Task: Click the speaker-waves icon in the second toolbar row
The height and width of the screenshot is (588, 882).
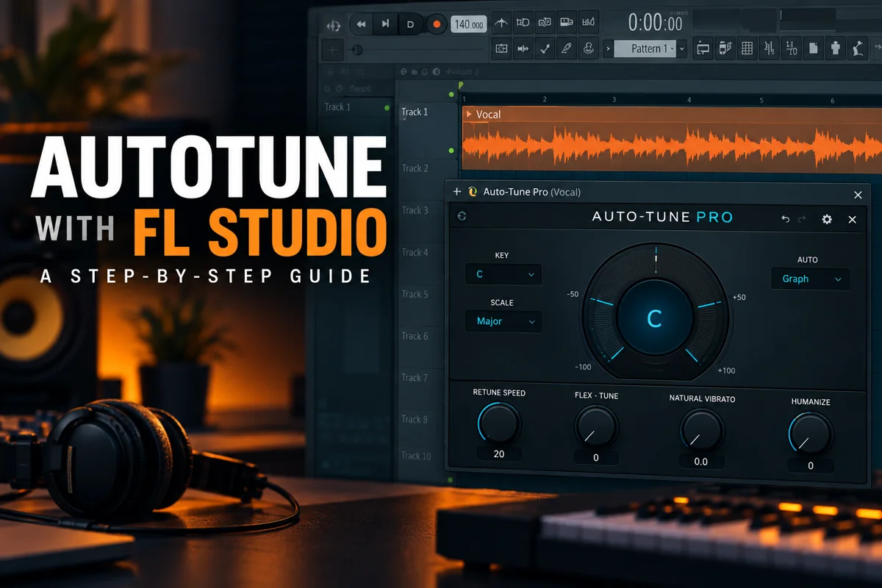Action: pyautogui.click(x=523, y=49)
